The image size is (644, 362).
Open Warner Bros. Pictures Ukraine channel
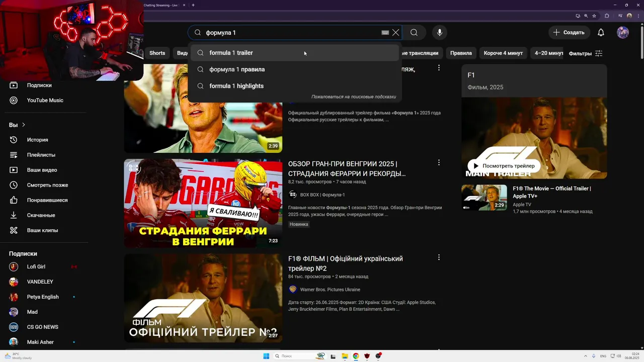click(330, 290)
